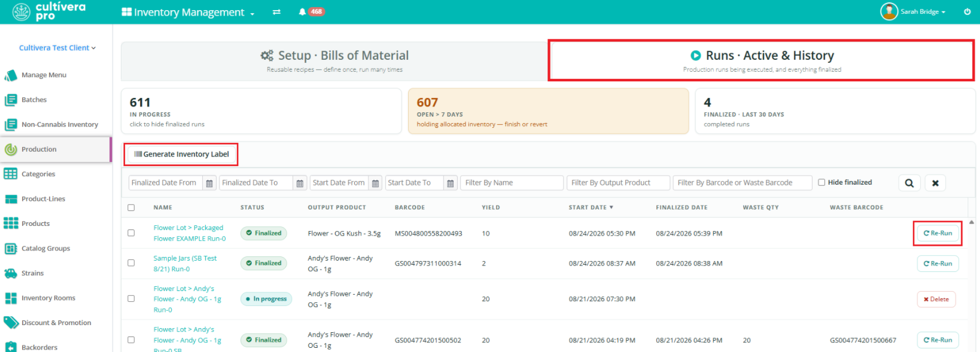Select the Run-0 SB row checkbox

(131, 340)
